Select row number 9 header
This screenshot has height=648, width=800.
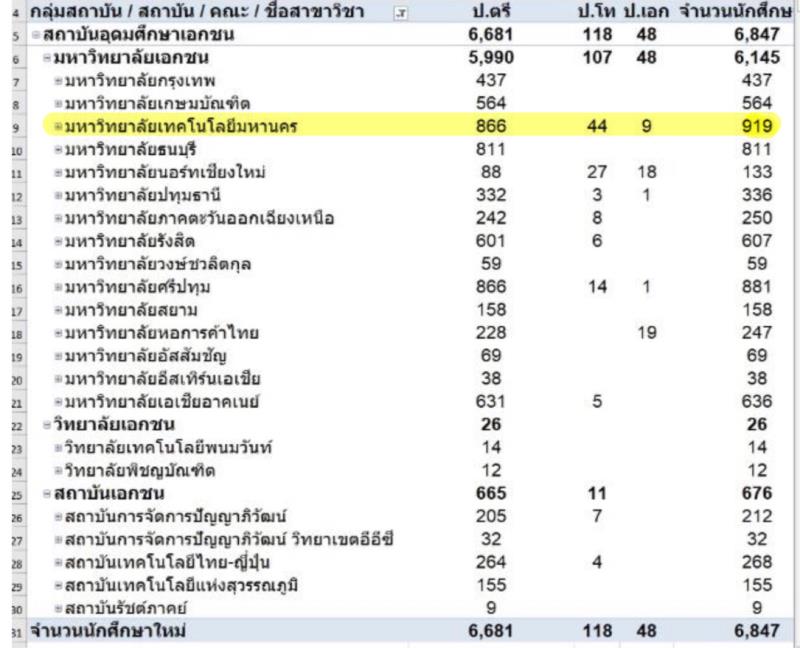[15, 128]
